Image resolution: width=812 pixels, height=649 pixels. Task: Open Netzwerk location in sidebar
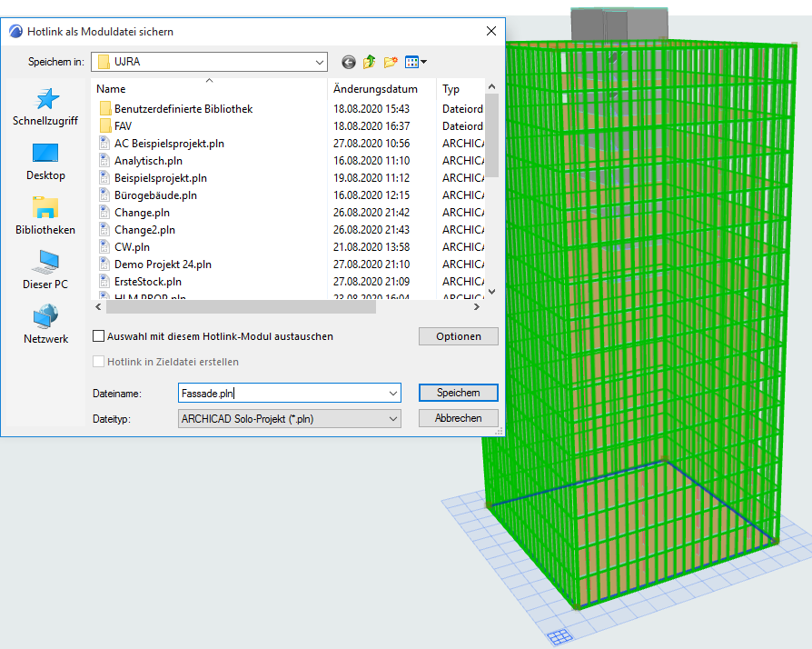(45, 324)
